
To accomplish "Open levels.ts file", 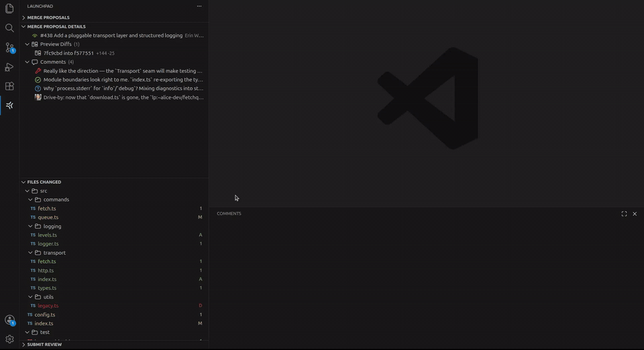I will click(114, 235).
